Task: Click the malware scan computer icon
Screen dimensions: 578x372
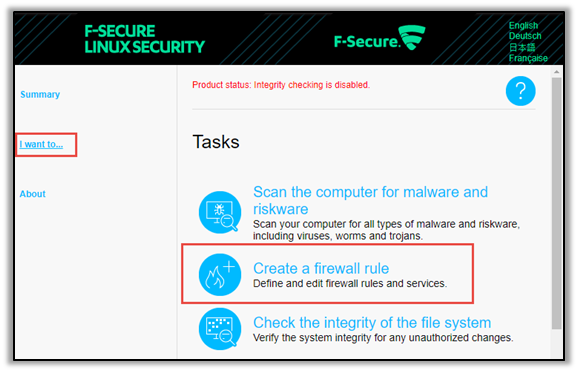Action: (x=220, y=212)
